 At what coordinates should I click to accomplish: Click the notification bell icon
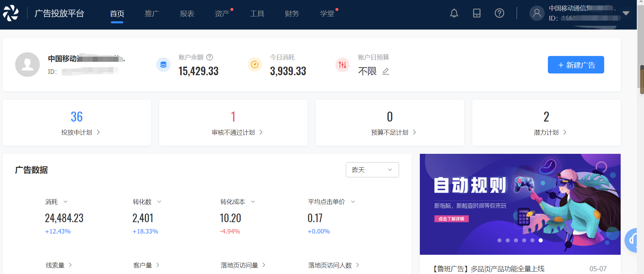click(454, 13)
